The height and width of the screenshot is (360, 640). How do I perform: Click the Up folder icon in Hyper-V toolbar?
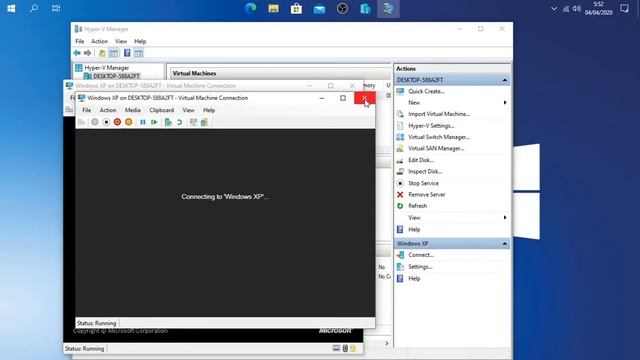(x=102, y=53)
